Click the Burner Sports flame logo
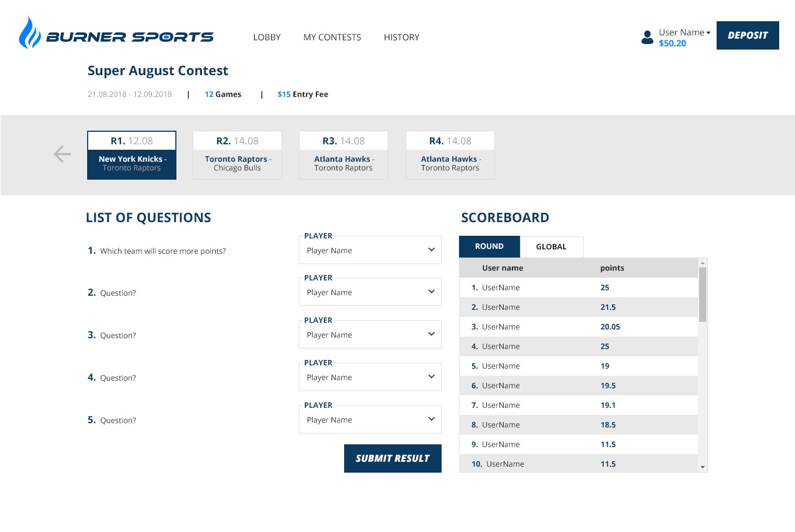The width and height of the screenshot is (795, 532). 30,33
